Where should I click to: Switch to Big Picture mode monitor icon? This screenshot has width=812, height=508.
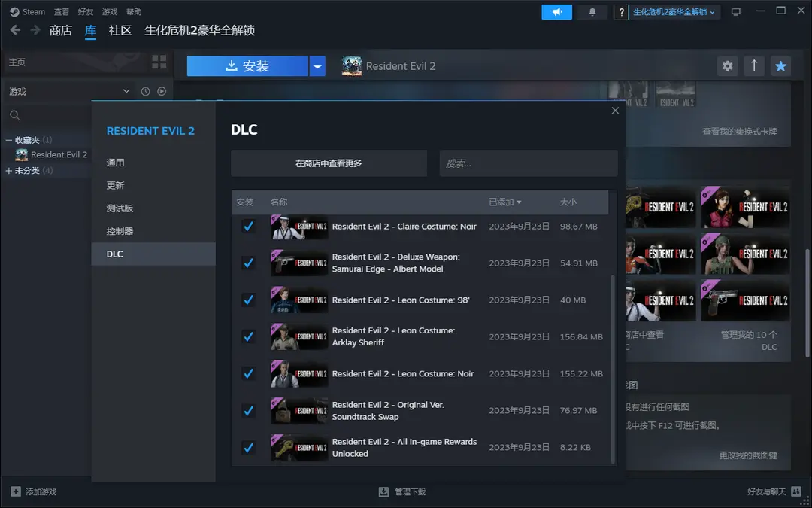coord(736,12)
